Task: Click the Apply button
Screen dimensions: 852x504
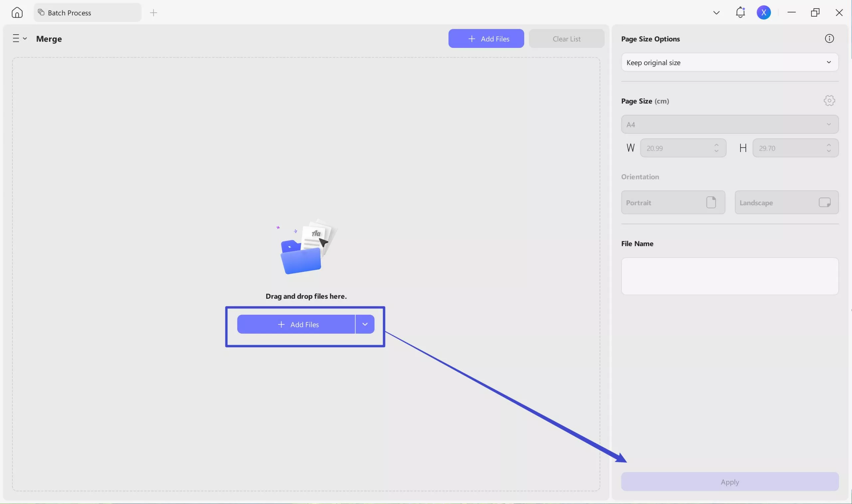Action: click(x=730, y=482)
